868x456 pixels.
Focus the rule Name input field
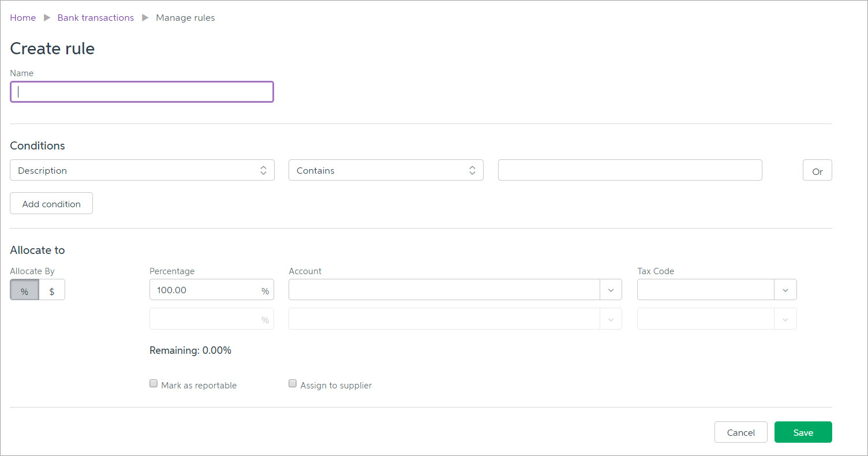click(x=142, y=92)
